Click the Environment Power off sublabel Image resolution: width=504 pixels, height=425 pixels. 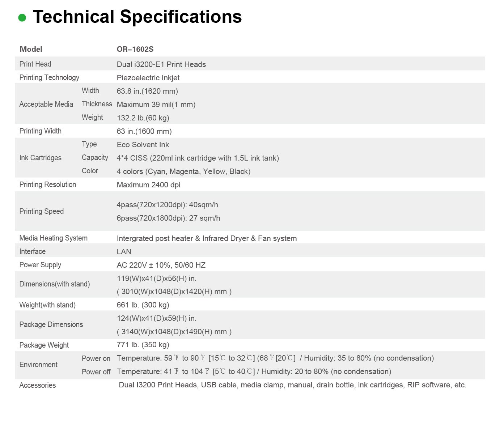coord(96,372)
